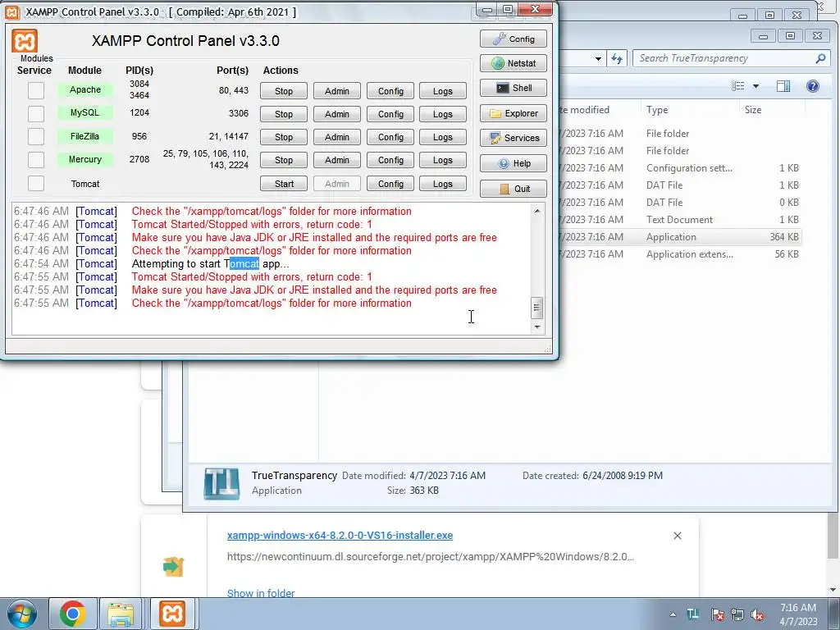This screenshot has width=840, height=630.
Task: Open Netstat from the XAMPP side panel
Action: point(514,63)
